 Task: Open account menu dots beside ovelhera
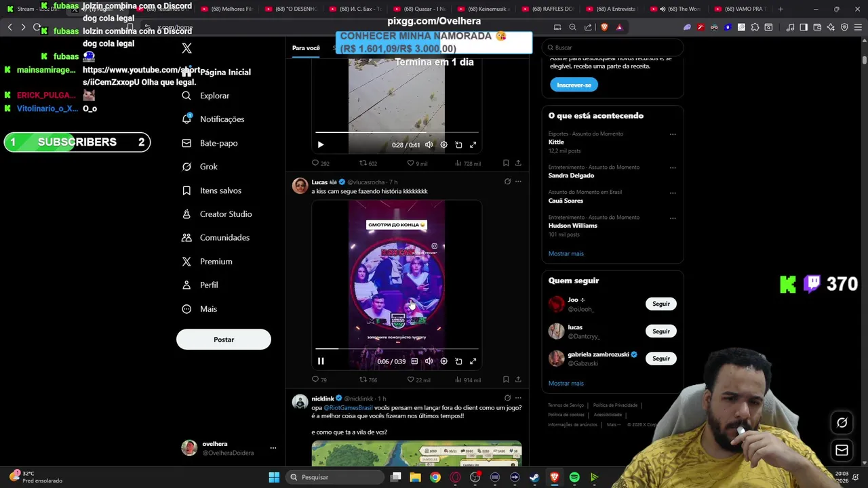tap(273, 448)
